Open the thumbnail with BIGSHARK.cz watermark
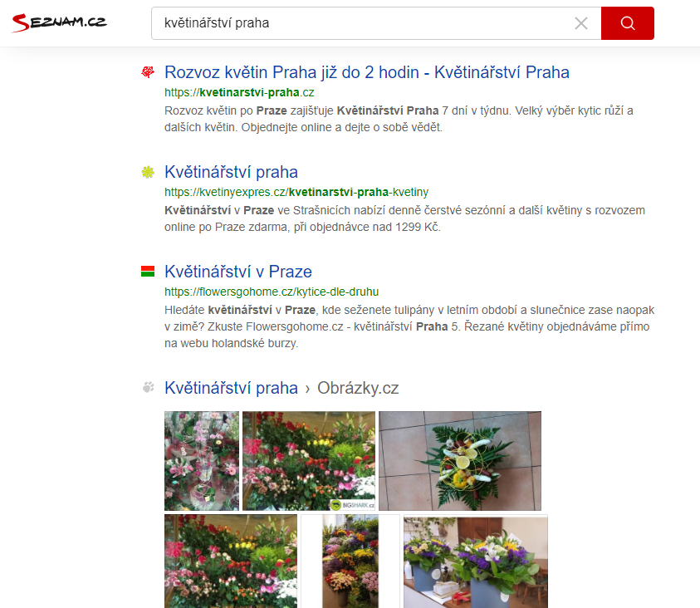This screenshot has height=608, width=700. click(309, 461)
